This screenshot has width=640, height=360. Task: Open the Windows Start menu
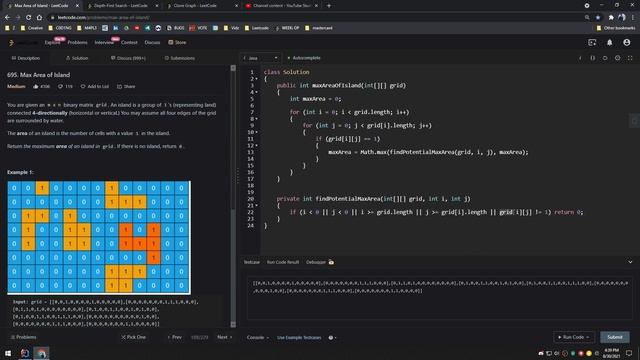click(8, 353)
